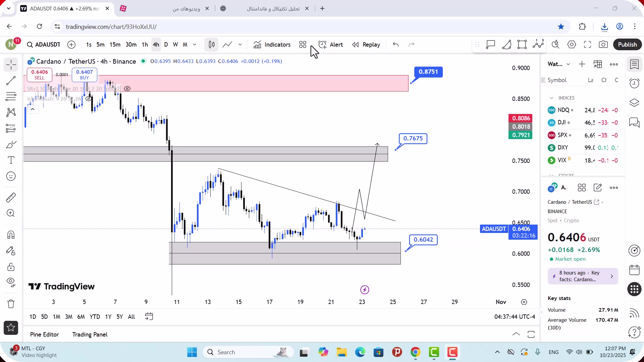Collapse the indicator legend arrow
This screenshot has width=644, height=362.
pos(33,109)
